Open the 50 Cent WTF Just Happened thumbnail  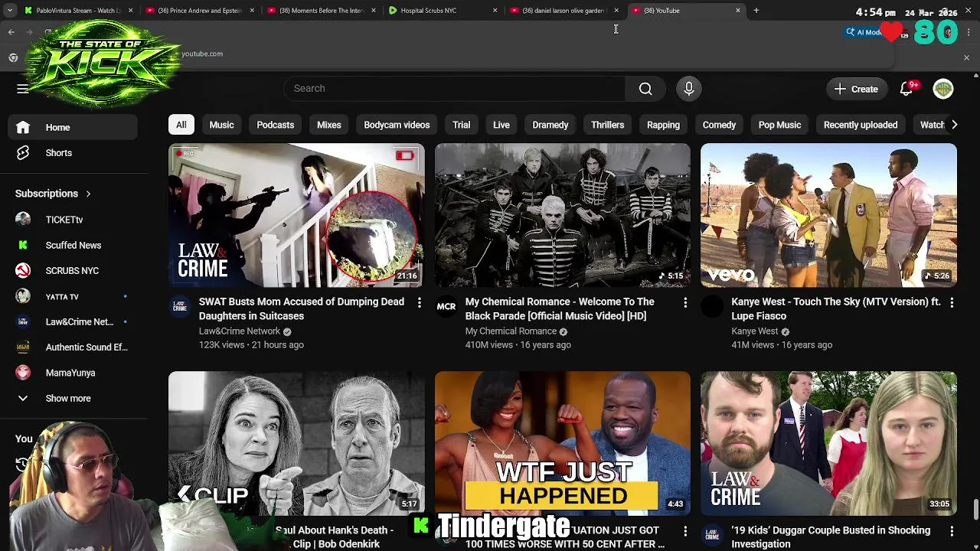pyautogui.click(x=563, y=443)
